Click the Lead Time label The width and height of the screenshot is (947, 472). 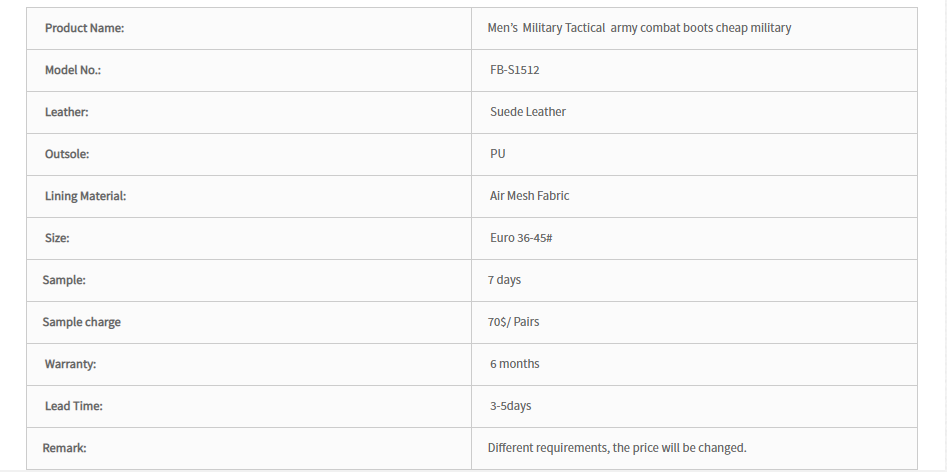pyautogui.click(x=74, y=406)
